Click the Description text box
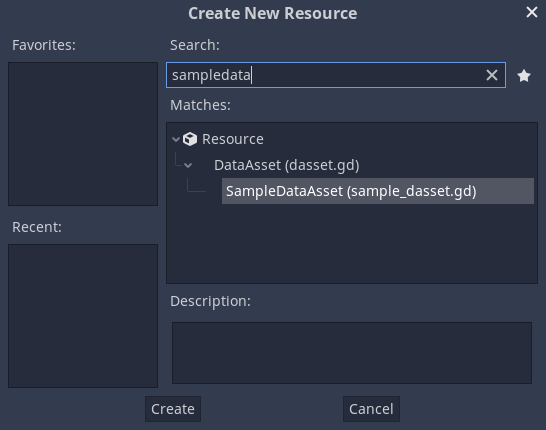 (x=352, y=353)
